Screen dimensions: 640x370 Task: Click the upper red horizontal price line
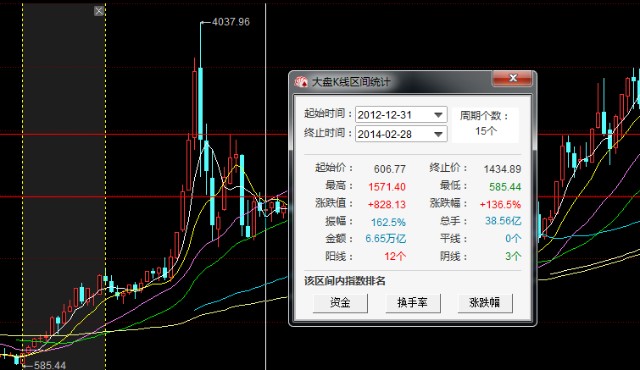click(143, 134)
